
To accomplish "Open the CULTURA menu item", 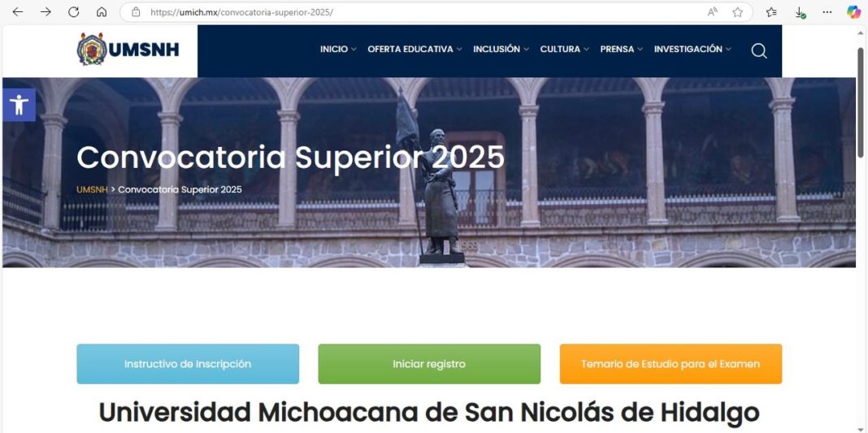I will coord(564,49).
